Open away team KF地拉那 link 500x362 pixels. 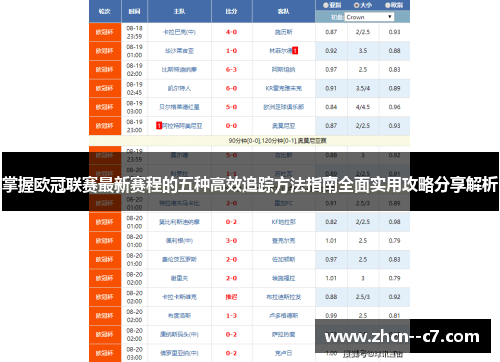click(284, 222)
